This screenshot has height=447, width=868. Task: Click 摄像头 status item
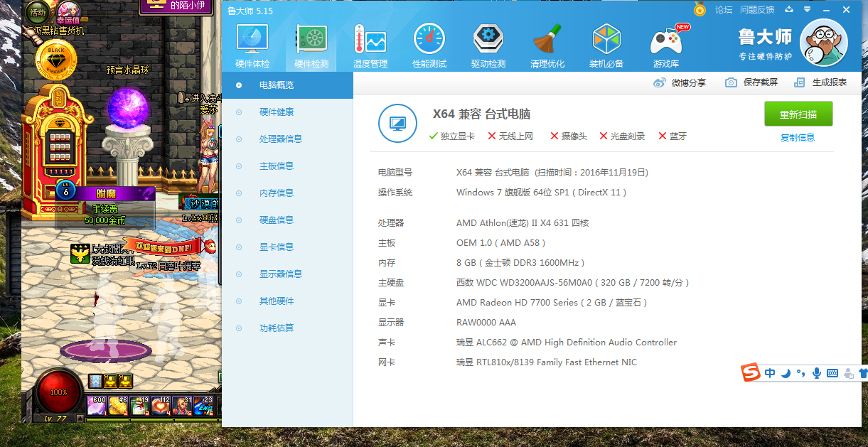point(569,136)
